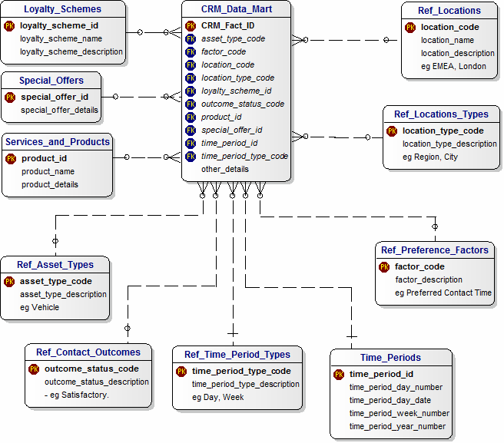Click the other_details column in CRM_Data_Mart
504x443 pixels.
point(225,170)
